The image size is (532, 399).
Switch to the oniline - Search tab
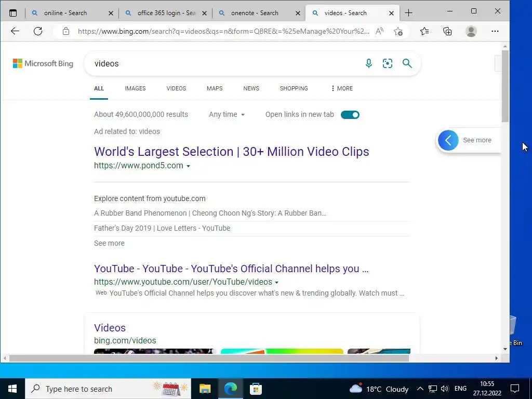pos(65,13)
